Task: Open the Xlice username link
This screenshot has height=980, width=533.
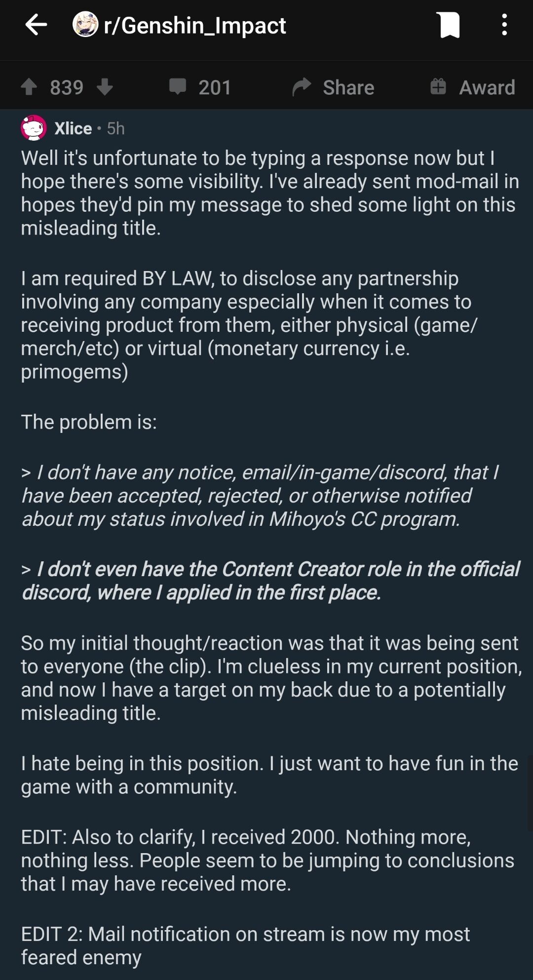Action: [73, 128]
